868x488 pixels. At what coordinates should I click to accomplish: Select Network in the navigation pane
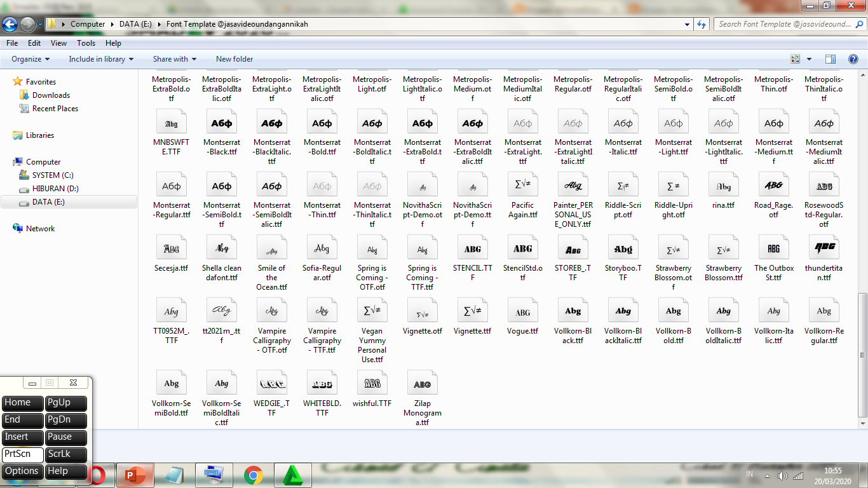pos(40,229)
